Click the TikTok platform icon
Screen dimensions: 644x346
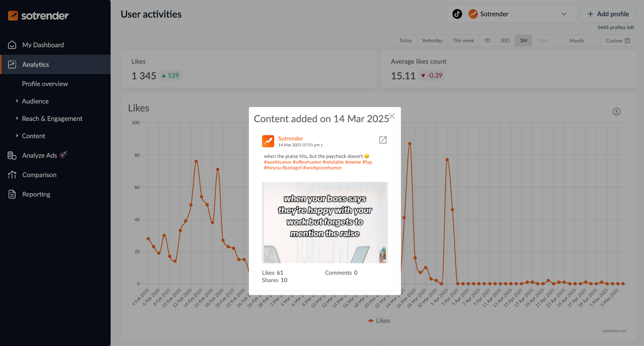[x=457, y=14]
